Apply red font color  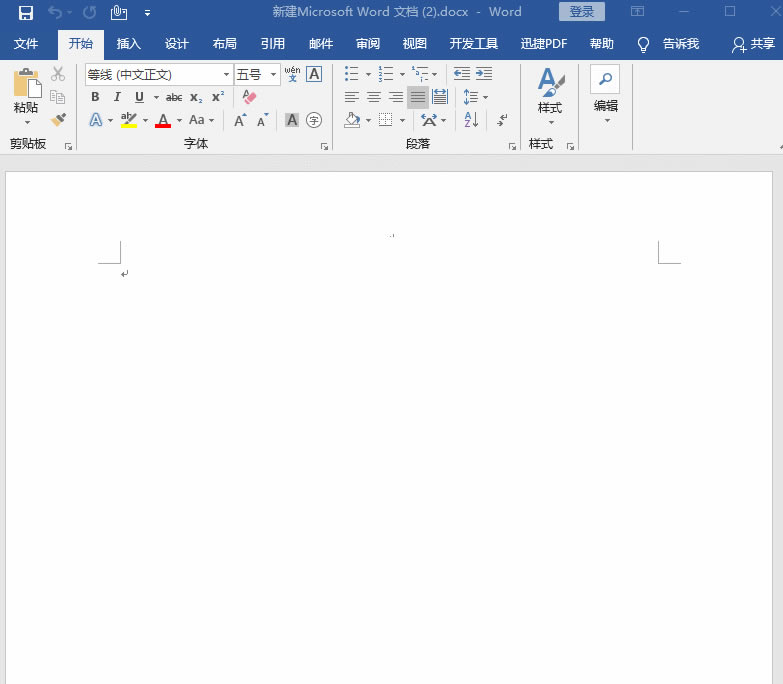(163, 120)
